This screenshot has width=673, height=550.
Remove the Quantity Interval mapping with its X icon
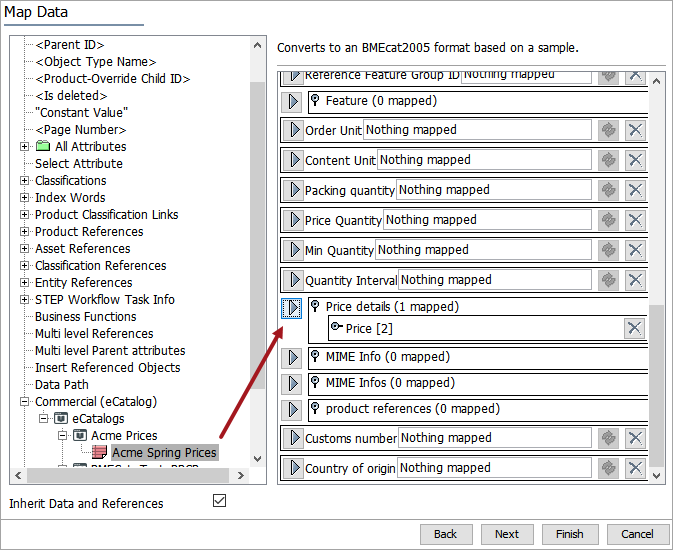coord(635,280)
